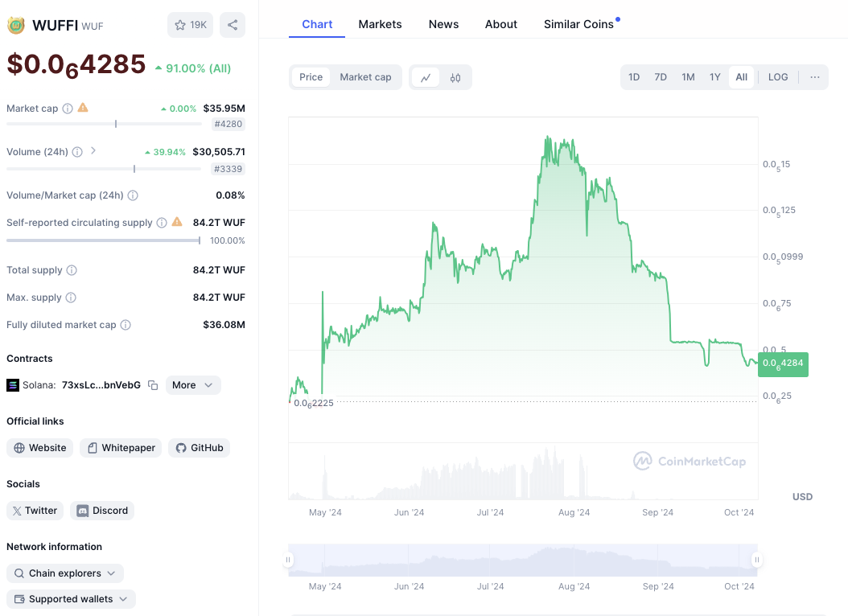Click the Solana chain logo icon

tap(13, 385)
